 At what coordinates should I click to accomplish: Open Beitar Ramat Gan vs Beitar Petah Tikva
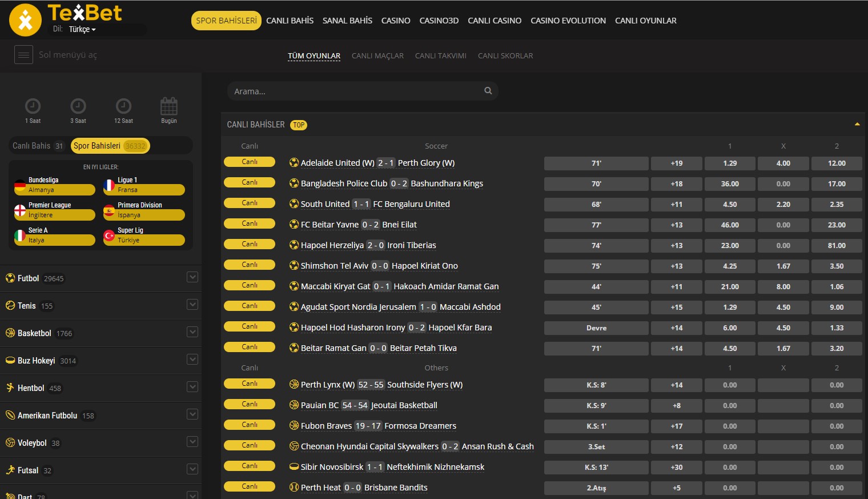[x=379, y=348]
